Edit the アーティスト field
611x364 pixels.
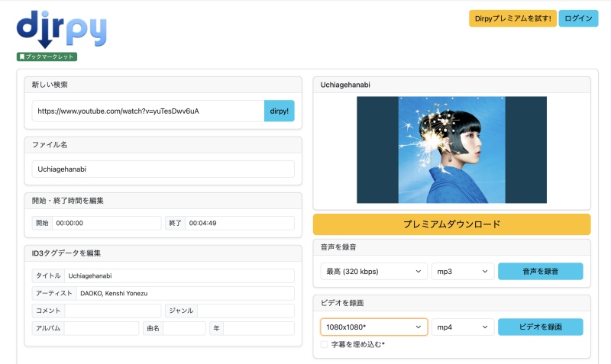(x=186, y=293)
